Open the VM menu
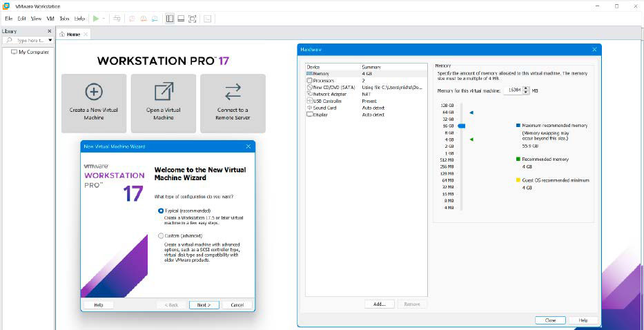644x330 pixels. 50,19
